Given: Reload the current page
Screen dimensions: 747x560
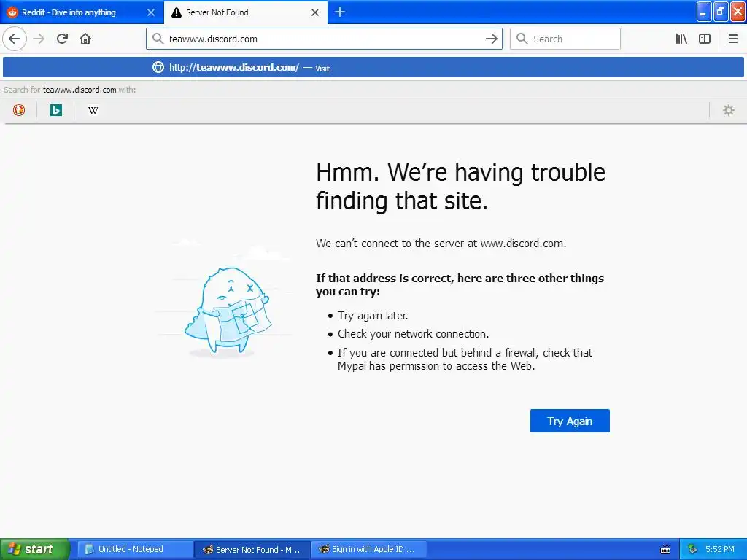Looking at the screenshot, I should coord(62,39).
